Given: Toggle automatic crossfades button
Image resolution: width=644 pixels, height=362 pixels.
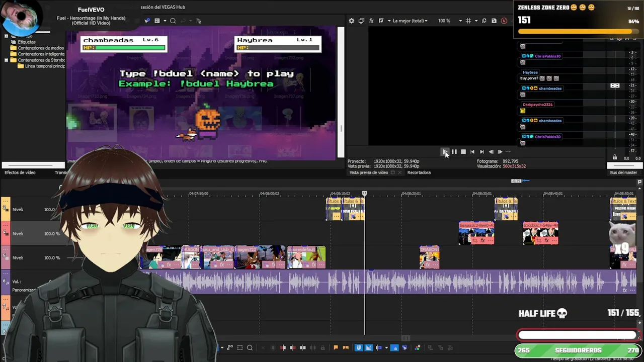Looking at the screenshot, I should 368,347.
